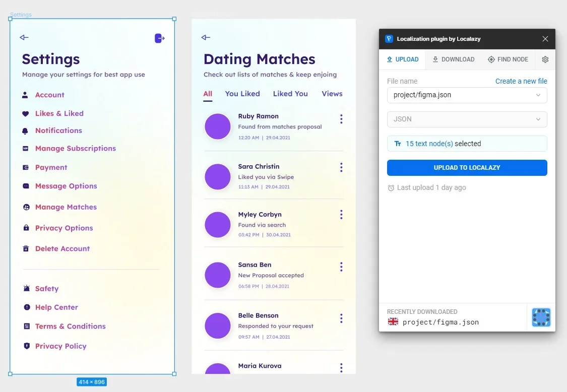Close the Localization plugin window
This screenshot has height=392, width=567.
[545, 39]
